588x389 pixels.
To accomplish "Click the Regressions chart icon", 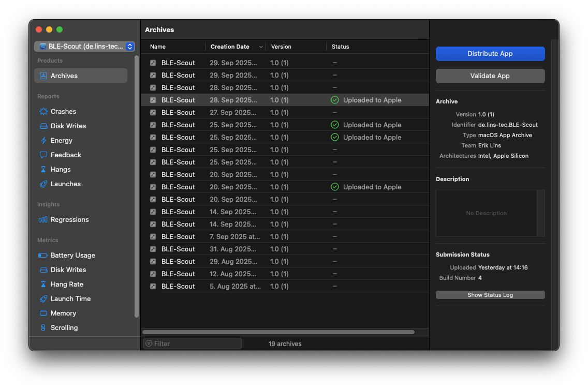I will pos(43,220).
